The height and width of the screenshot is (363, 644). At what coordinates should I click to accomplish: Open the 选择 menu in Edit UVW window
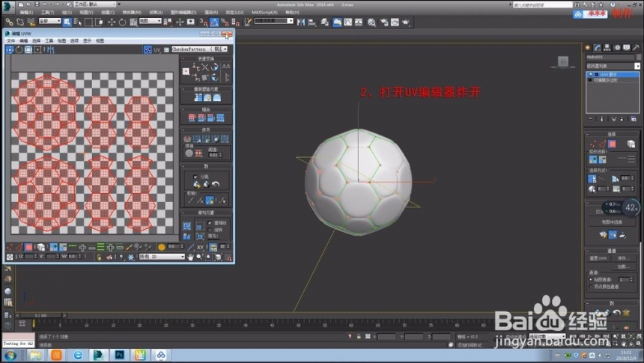(x=37, y=40)
